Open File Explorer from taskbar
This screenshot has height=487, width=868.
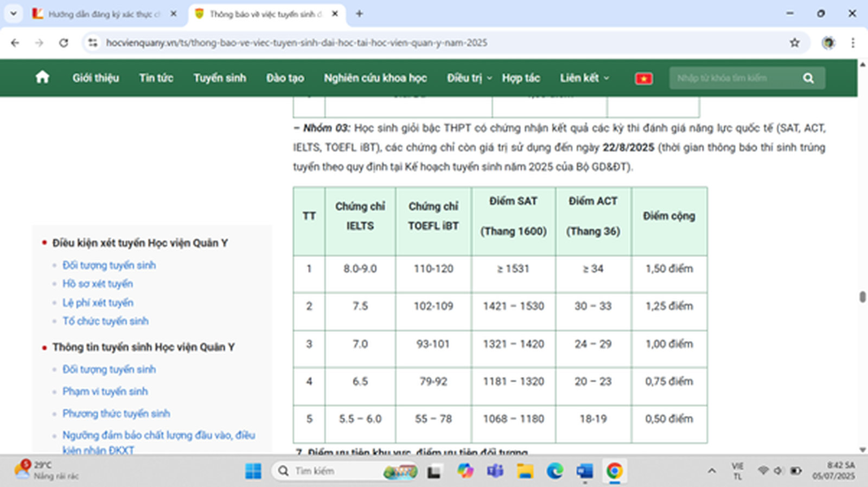[525, 471]
